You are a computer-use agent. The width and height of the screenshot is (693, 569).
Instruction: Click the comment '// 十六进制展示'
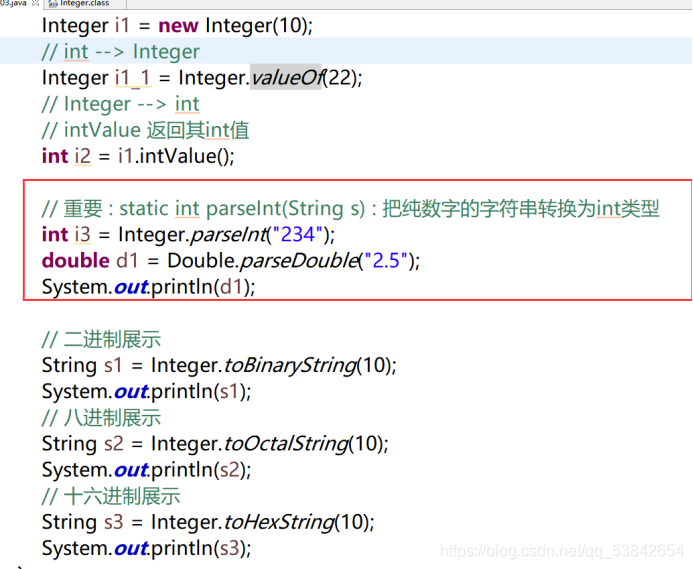(111, 496)
